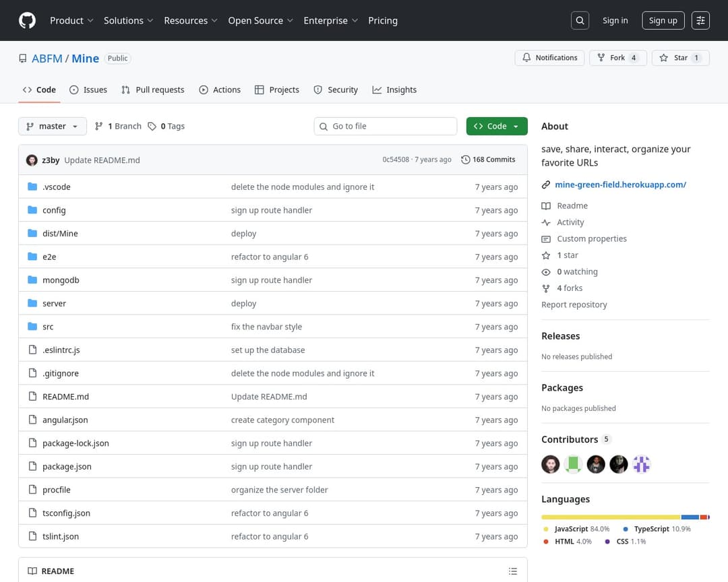Click the GitHub logo icon
This screenshot has width=728, height=582.
(x=27, y=20)
